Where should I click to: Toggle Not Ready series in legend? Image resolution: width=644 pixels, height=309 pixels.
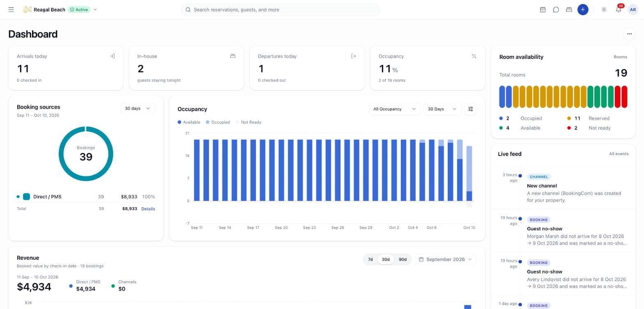[x=248, y=122]
